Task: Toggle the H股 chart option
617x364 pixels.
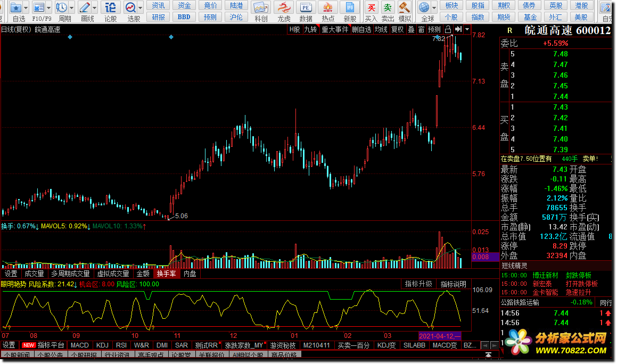Action: [295, 29]
